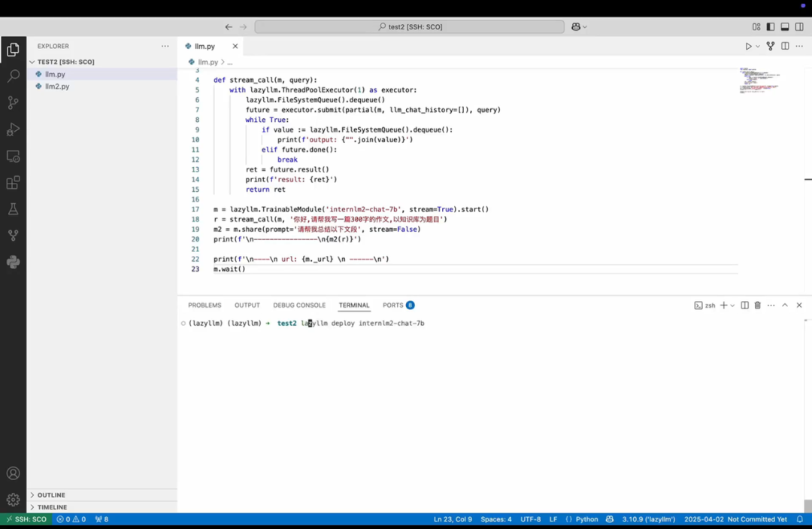The width and height of the screenshot is (812, 529).
Task: Close the bottom panel
Action: [799, 306]
